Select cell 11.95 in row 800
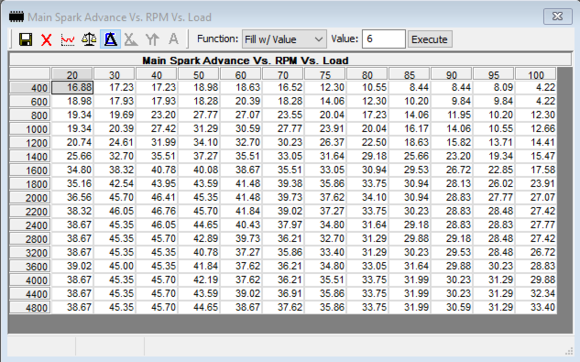 (452, 115)
